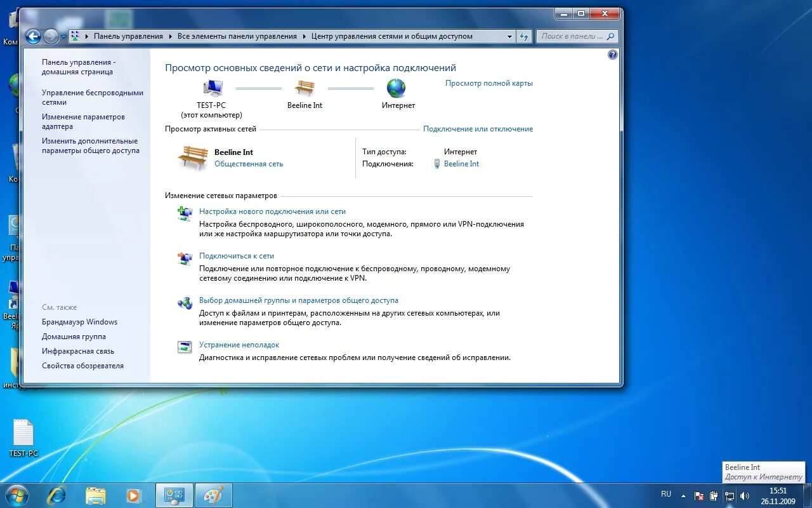This screenshot has width=812, height=508.
Task: Click the icon beside 'Настройка нового подключения или сети'
Action: 185,214
